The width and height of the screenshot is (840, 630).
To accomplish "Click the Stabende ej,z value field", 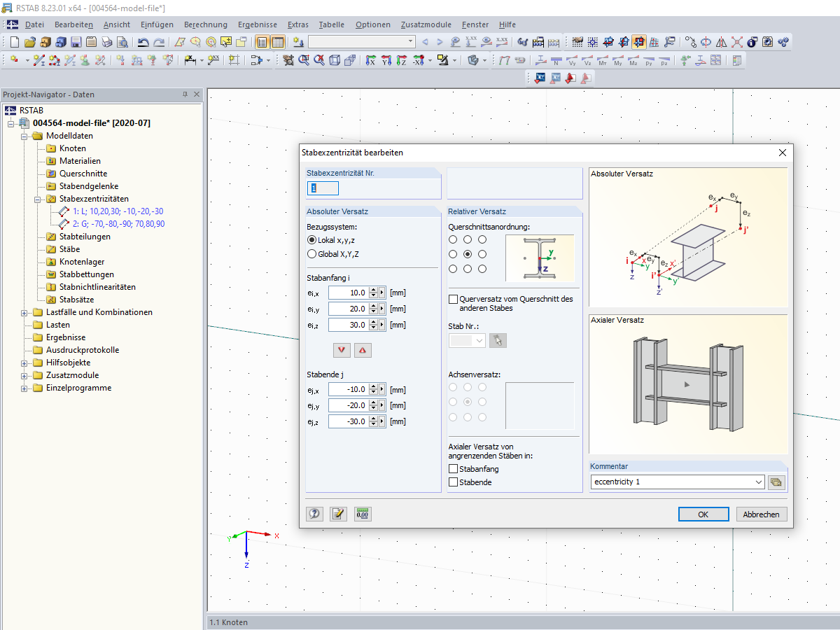I will click(348, 421).
